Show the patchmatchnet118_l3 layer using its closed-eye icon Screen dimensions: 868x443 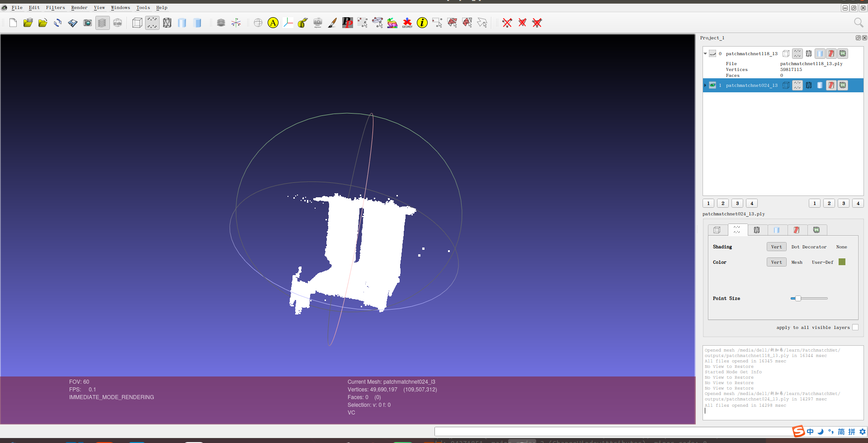click(712, 53)
